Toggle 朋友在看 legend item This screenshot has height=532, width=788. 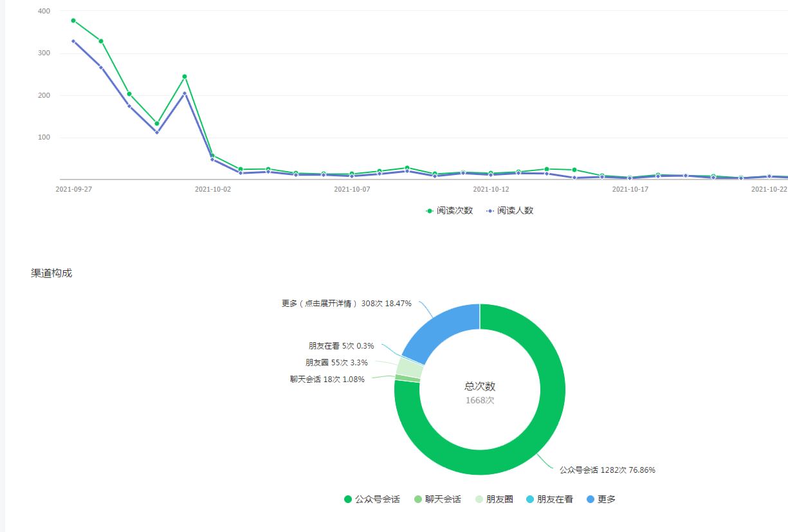click(549, 499)
